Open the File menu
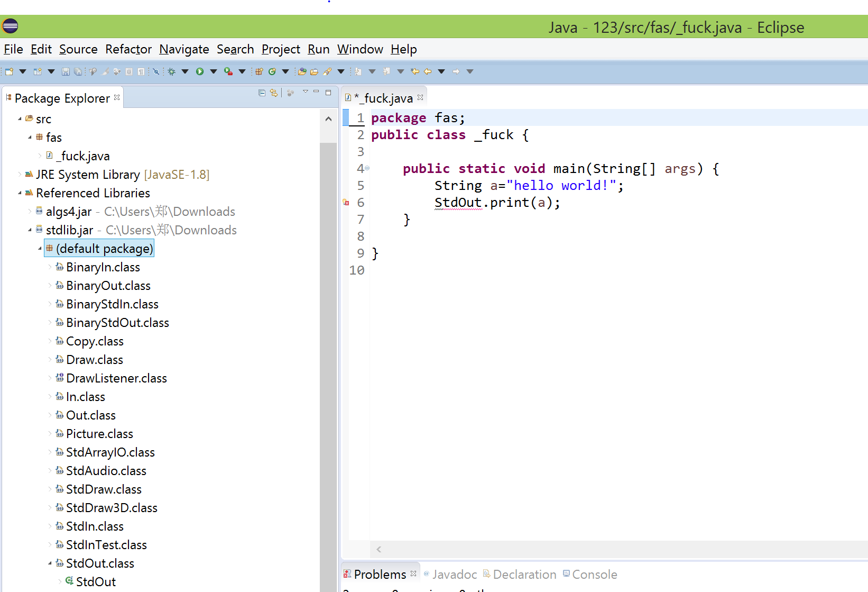Screen dimensions: 868x592 tap(14, 49)
